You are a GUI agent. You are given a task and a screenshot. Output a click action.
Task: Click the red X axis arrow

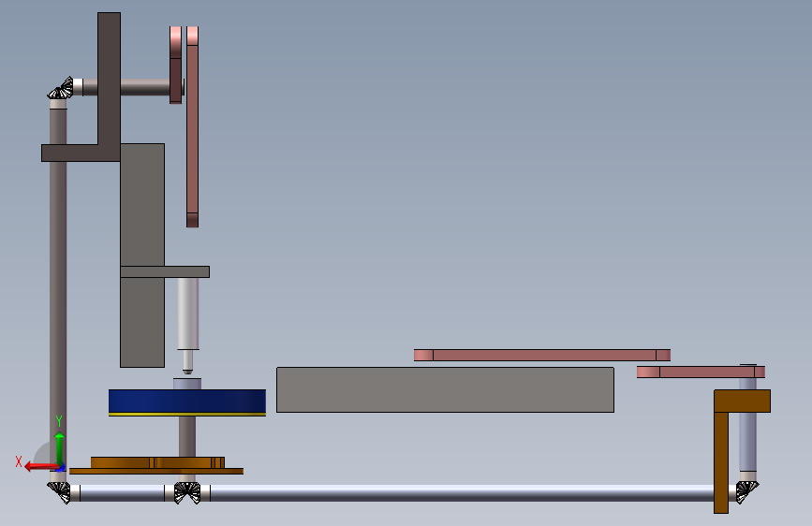[41, 467]
